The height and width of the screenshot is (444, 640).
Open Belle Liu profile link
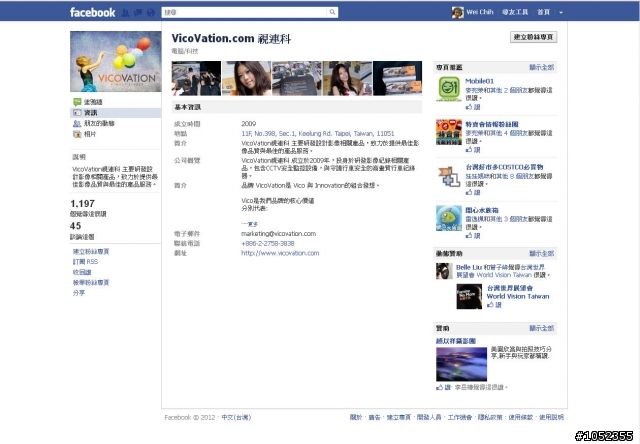[469, 267]
